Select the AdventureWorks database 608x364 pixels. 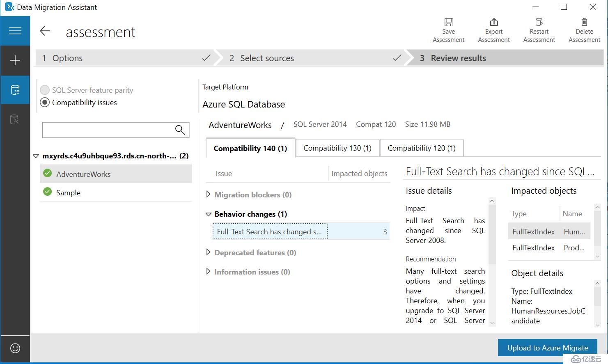point(116,174)
